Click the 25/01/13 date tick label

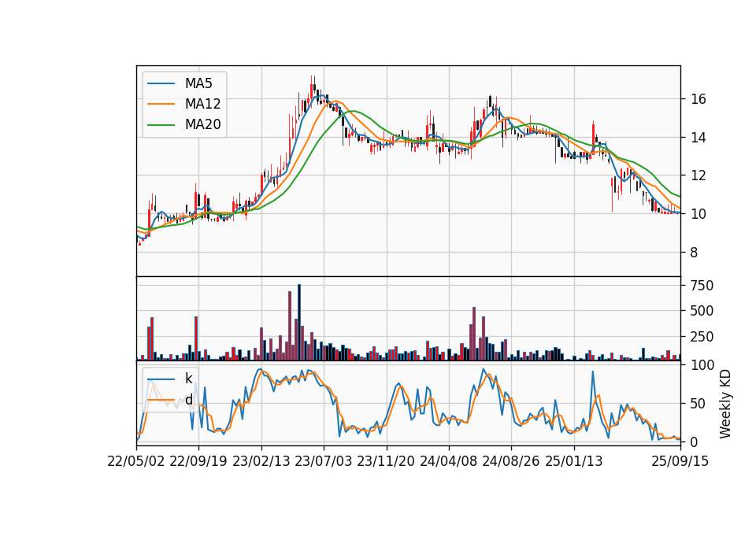[x=574, y=461]
